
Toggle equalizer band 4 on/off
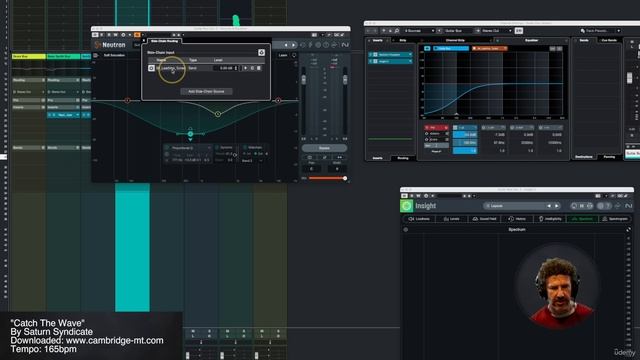[x=541, y=128]
